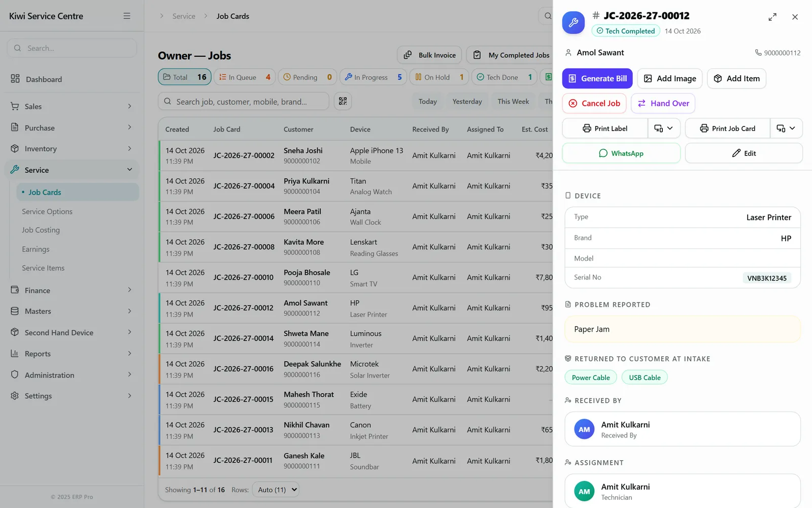Collapse sidebar with hamburger menu icon

[x=127, y=16]
